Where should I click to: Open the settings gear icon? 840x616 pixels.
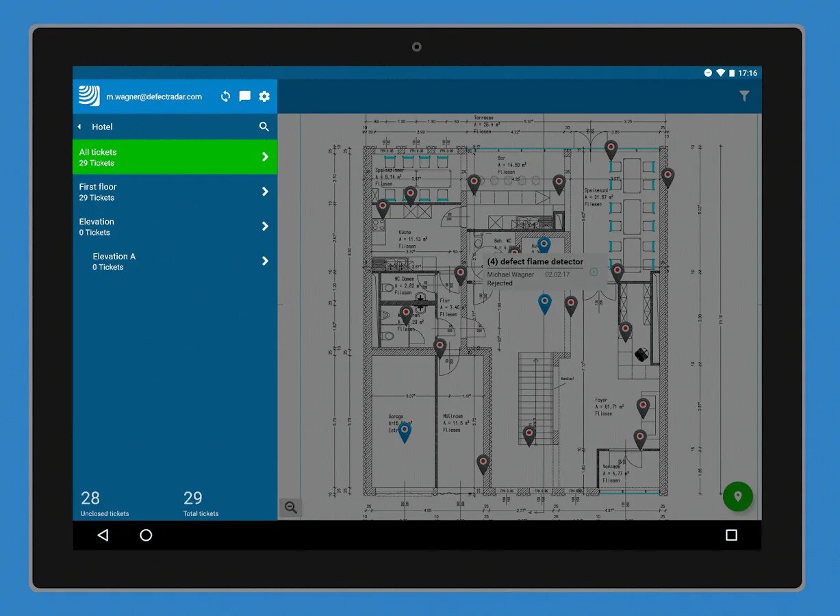pyautogui.click(x=264, y=97)
